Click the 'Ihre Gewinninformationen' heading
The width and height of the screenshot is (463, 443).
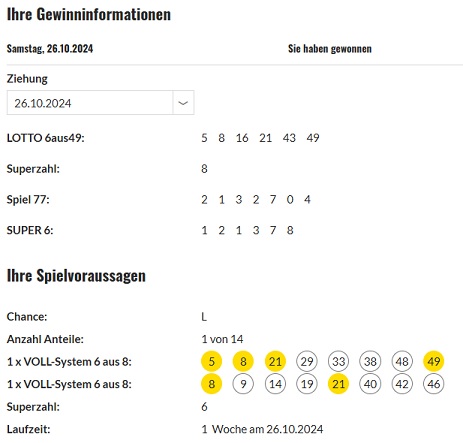(89, 14)
